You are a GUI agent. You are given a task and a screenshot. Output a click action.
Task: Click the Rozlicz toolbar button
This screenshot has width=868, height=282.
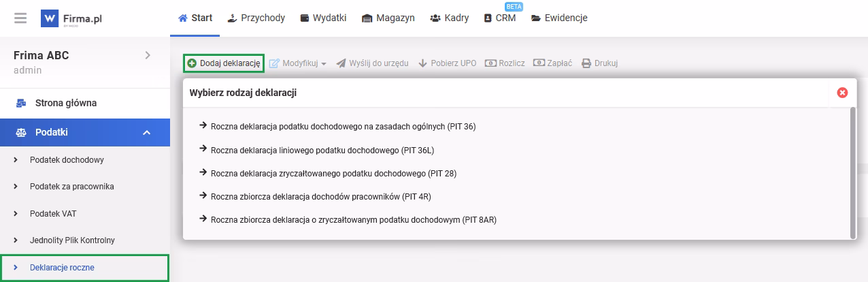point(505,63)
